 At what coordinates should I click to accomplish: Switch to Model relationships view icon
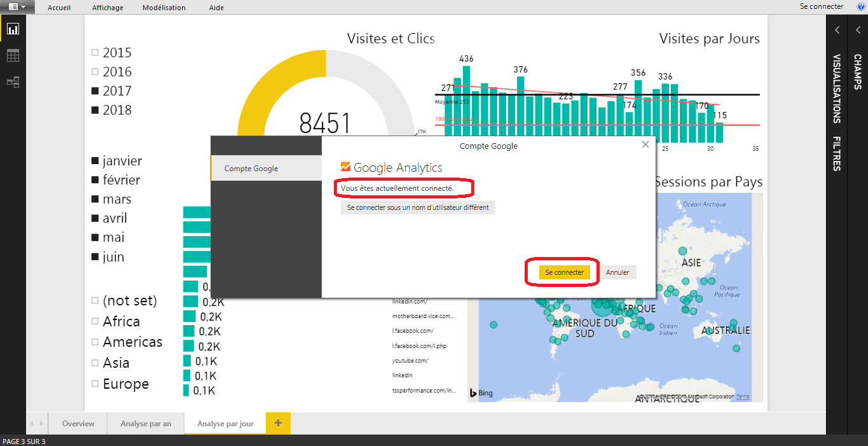pos(13,82)
